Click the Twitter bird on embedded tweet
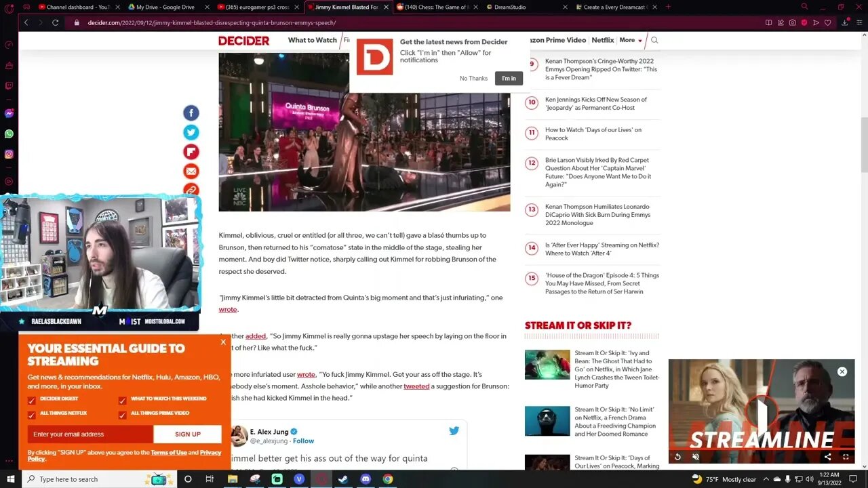This screenshot has height=488, width=868. pos(454,430)
